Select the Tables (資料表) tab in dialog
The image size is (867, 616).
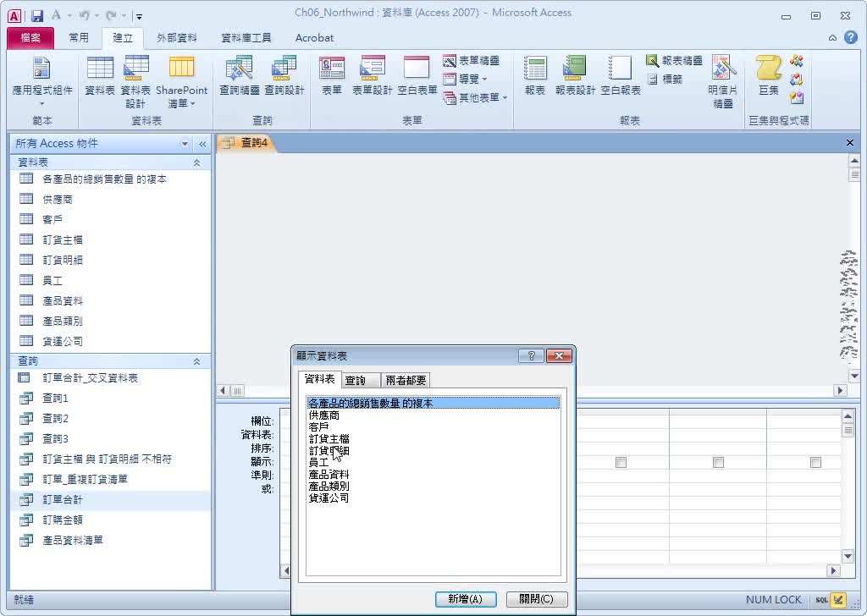(x=319, y=379)
